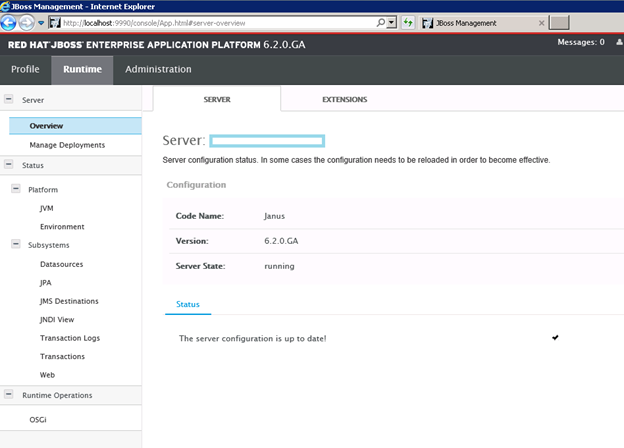Click the Server State value running

point(279,266)
